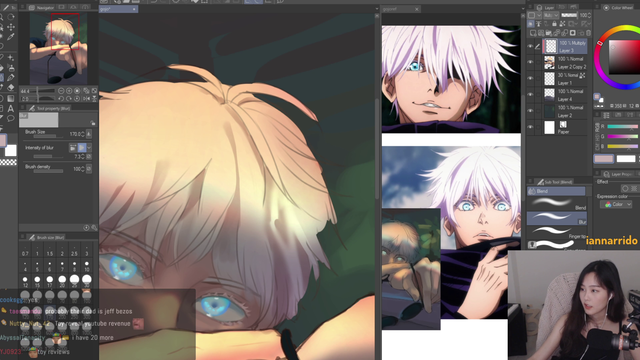This screenshot has width=640, height=360.
Task: Select the Text tool
Action: tap(11, 108)
